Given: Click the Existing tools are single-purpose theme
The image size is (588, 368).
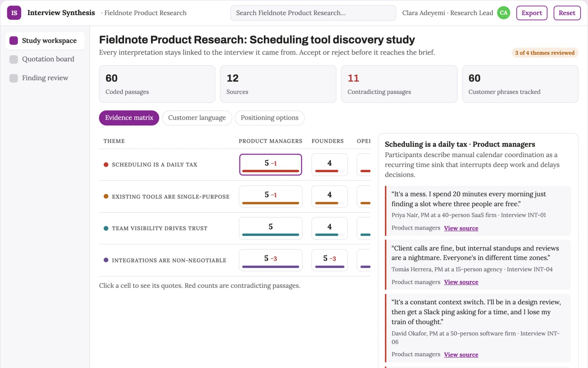Looking at the screenshot, I should coord(171,197).
